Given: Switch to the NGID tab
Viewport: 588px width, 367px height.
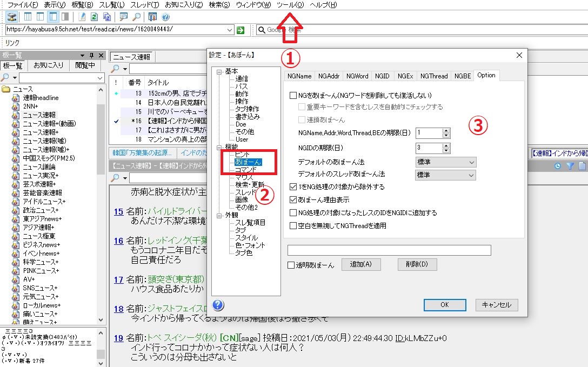Looking at the screenshot, I should click(x=382, y=76).
